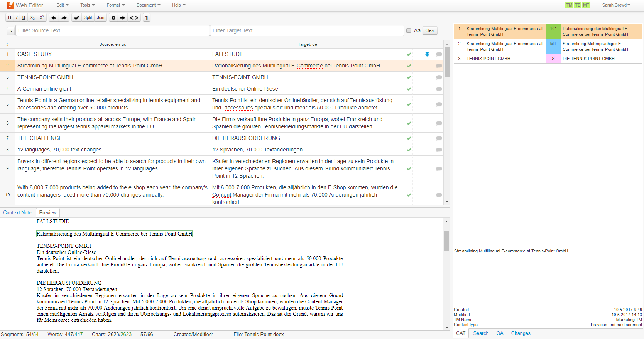This screenshot has width=644, height=340.
Task: Expand the filter options arrow button
Action: [x=11, y=31]
